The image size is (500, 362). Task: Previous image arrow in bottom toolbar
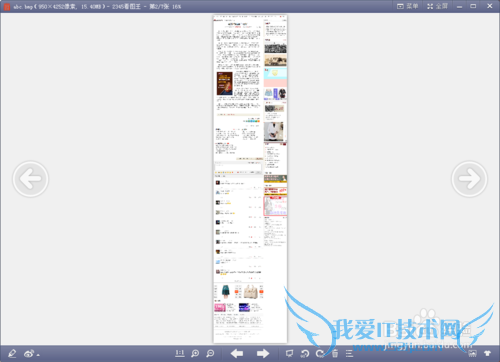(237, 353)
